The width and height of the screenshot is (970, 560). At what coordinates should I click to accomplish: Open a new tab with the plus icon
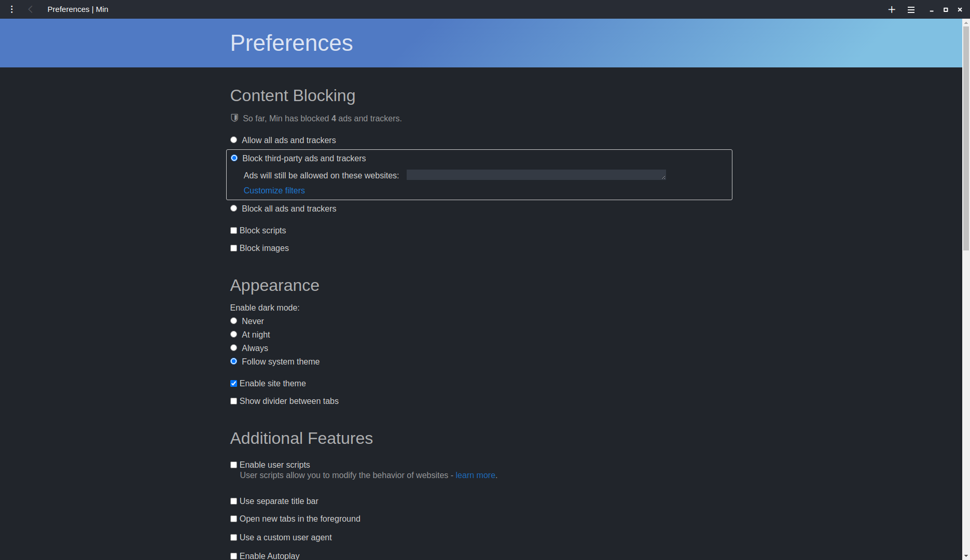[x=891, y=9]
